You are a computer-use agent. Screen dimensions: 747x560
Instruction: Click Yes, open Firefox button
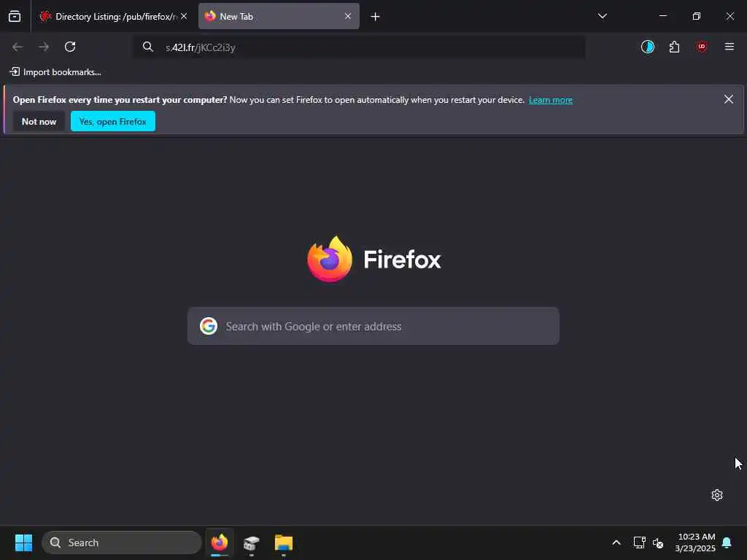pyautogui.click(x=113, y=122)
